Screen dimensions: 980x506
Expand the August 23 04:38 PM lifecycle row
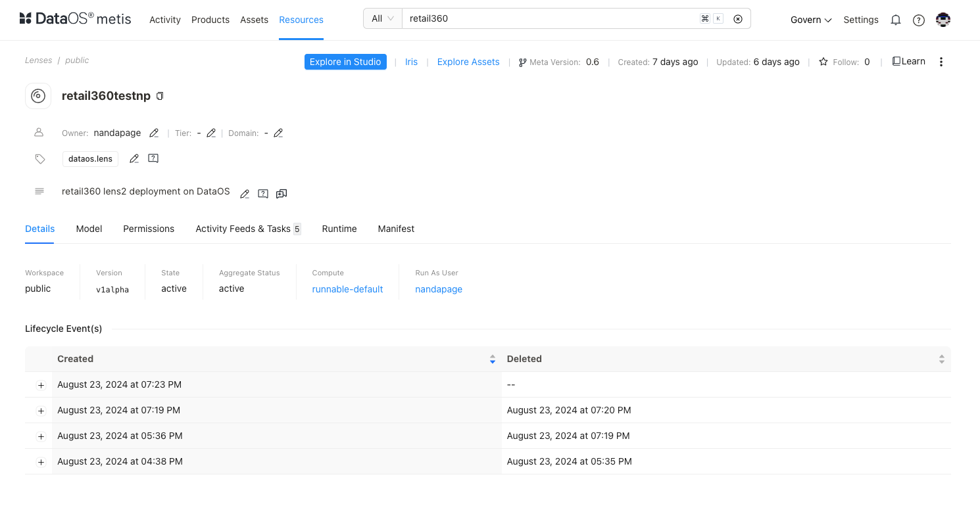tap(41, 462)
